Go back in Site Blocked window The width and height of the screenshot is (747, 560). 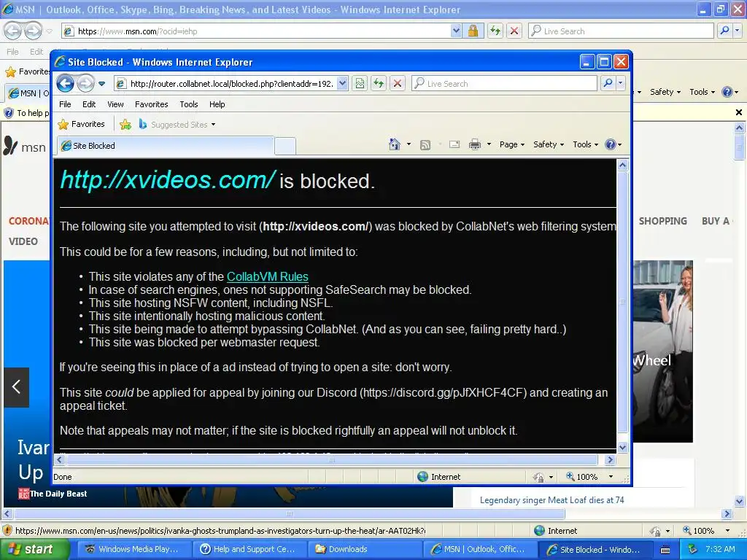point(65,84)
